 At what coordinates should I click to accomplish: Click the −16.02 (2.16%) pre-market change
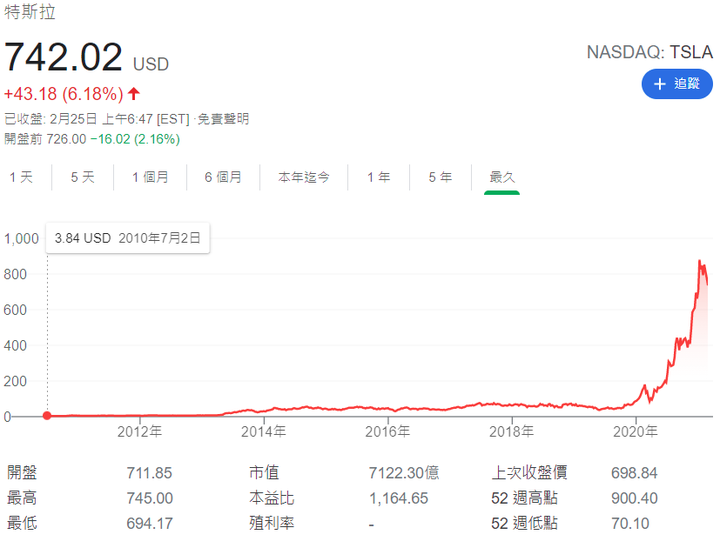(x=135, y=139)
